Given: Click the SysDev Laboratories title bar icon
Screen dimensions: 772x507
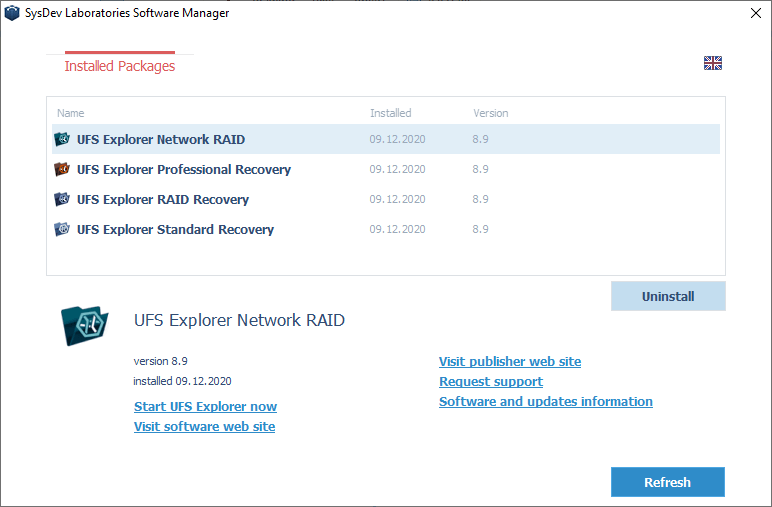Looking at the screenshot, I should pos(12,13).
